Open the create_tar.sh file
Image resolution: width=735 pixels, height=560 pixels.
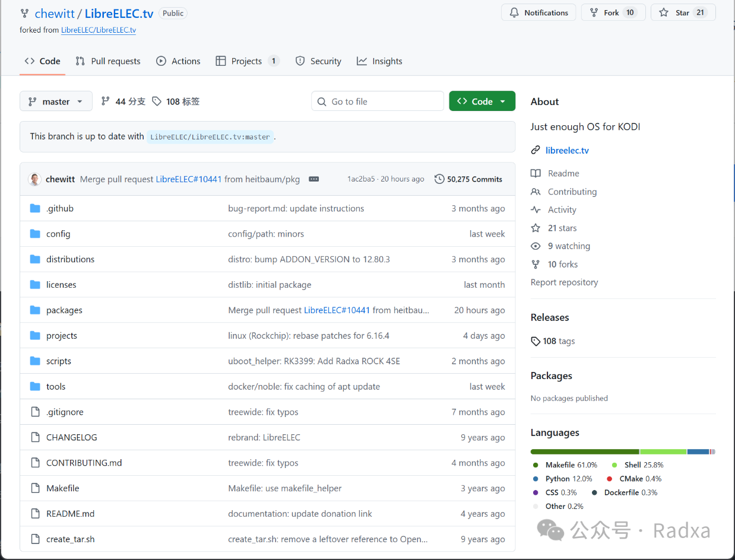pos(70,539)
